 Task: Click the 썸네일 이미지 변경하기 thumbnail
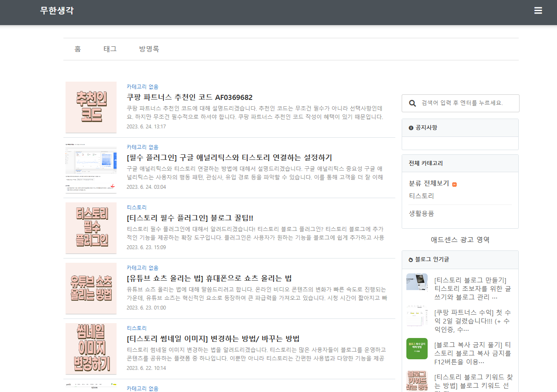[x=91, y=349]
